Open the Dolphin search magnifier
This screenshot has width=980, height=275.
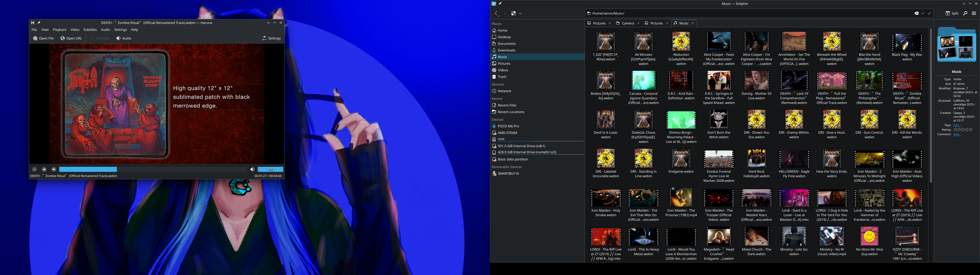965,13
